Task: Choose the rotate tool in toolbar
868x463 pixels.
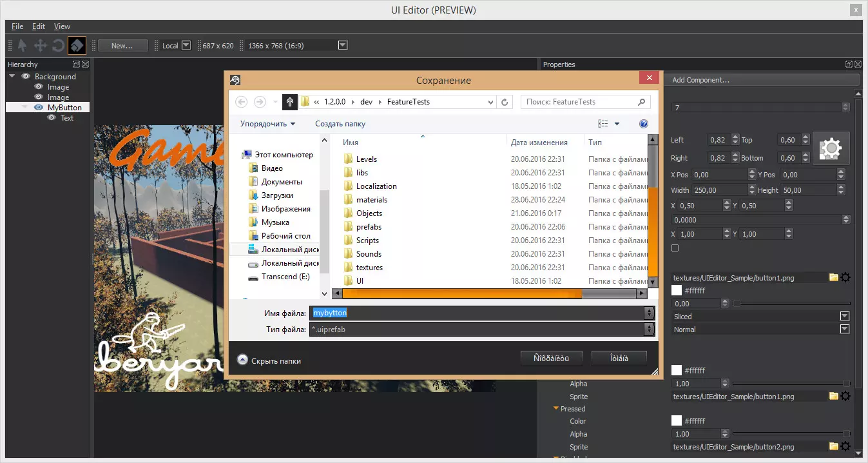Action: coord(58,45)
